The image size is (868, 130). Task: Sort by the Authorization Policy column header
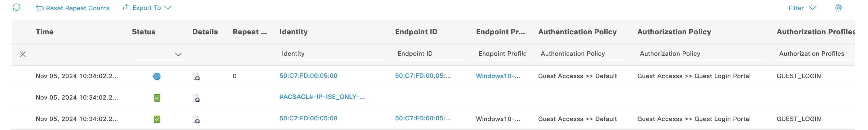click(674, 32)
